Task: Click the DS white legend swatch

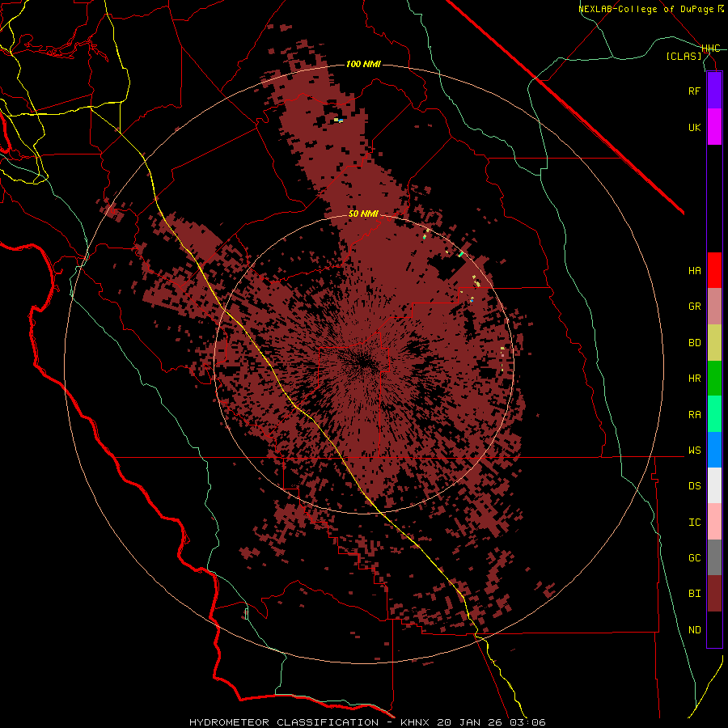Action: pyautogui.click(x=714, y=485)
